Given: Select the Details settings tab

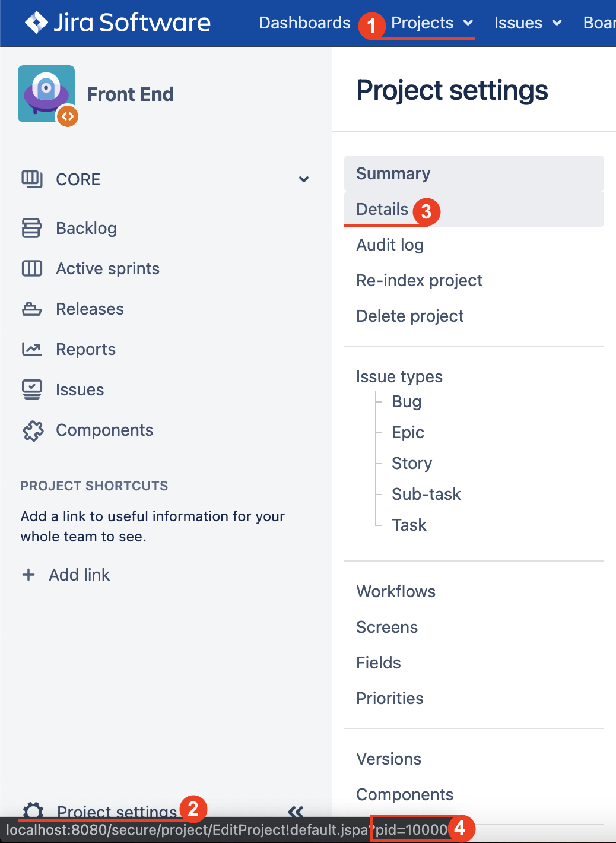Looking at the screenshot, I should click(382, 210).
